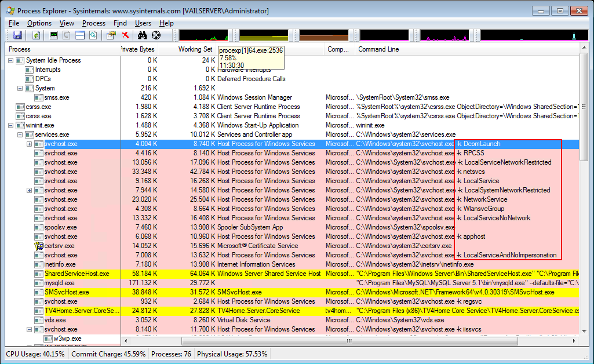Open the Options menu
Screen dimensions: 594x364
tap(39, 23)
